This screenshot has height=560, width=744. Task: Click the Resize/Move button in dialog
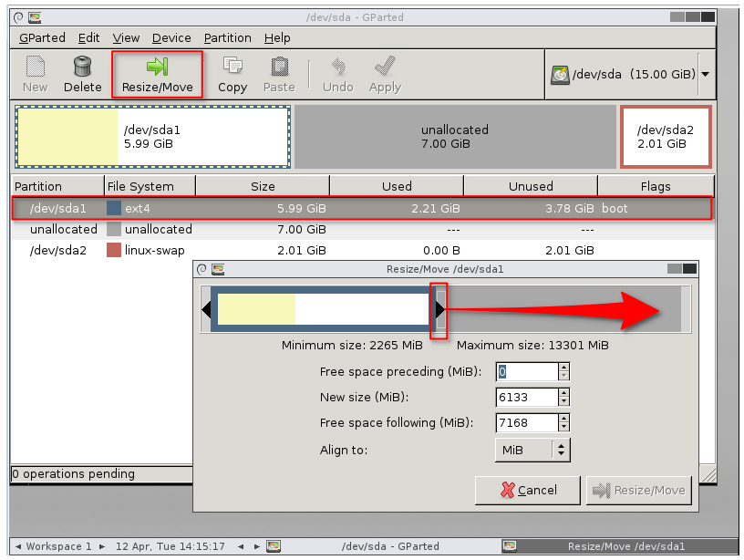click(639, 491)
